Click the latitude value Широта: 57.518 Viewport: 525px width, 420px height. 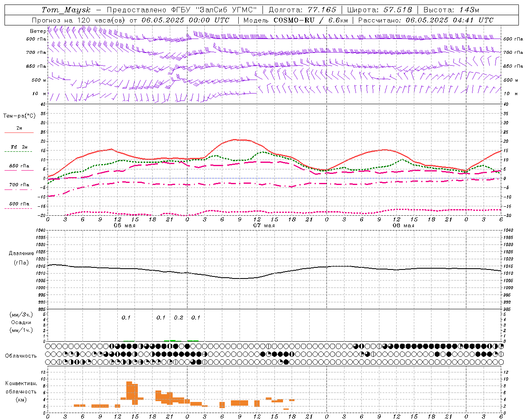[x=379, y=10]
